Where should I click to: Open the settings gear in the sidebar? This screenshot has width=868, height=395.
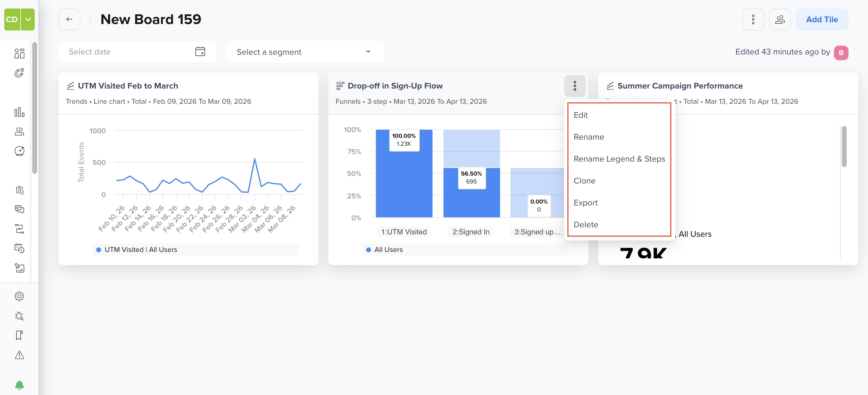click(19, 296)
